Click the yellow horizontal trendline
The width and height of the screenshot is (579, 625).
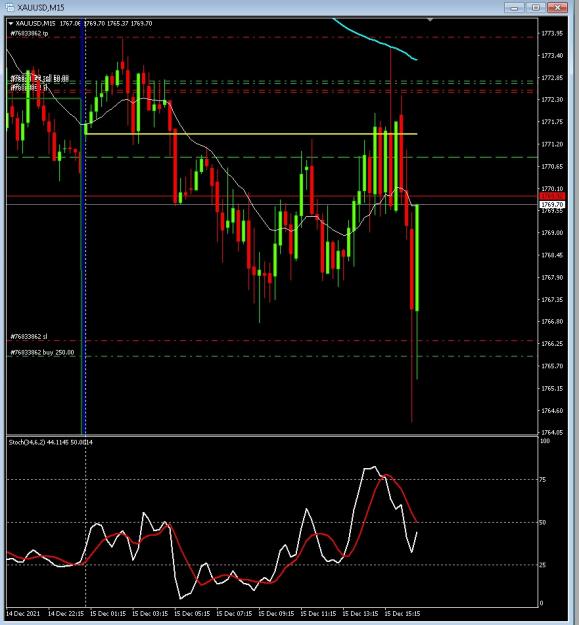[251, 134]
